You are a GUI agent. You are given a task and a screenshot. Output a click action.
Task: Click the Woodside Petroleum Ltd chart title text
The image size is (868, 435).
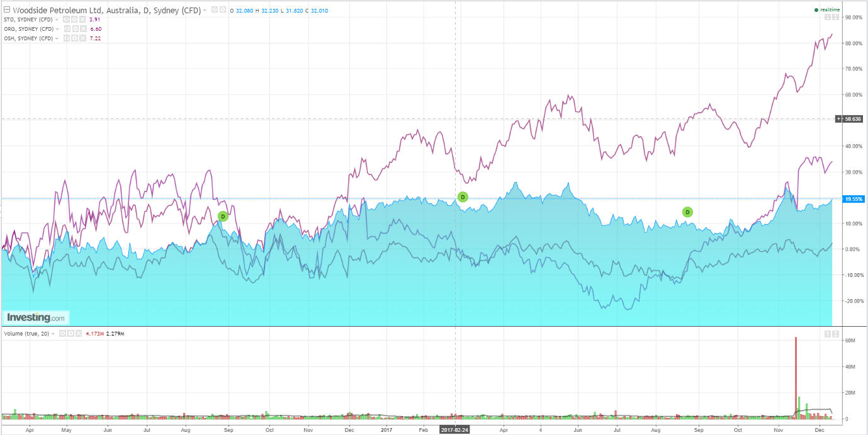pos(106,11)
